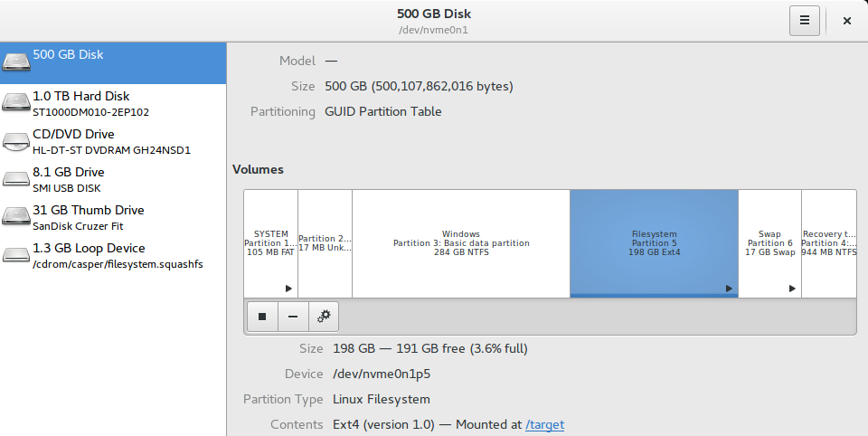Image resolution: width=868 pixels, height=436 pixels.
Task: Click the text ST1000DM010-2EP102
Action: [x=90, y=112]
